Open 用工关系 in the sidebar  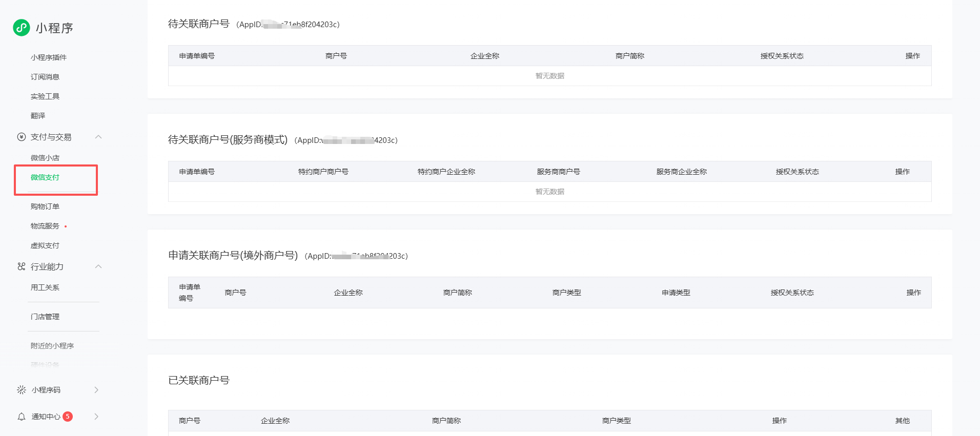tap(45, 287)
